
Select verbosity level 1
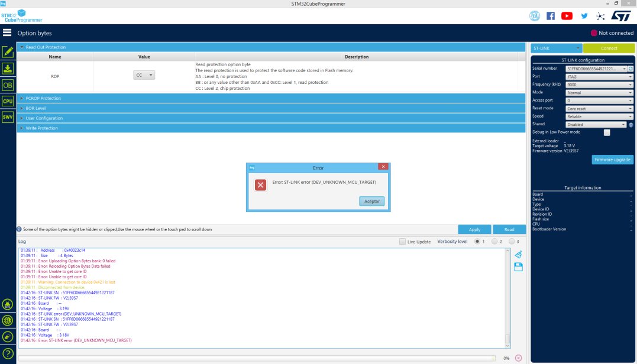tap(477, 242)
